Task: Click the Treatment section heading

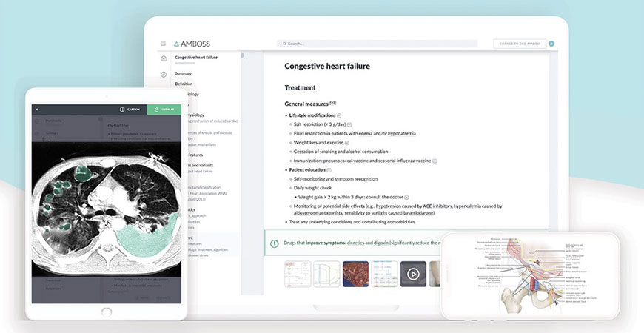Action: point(301,88)
